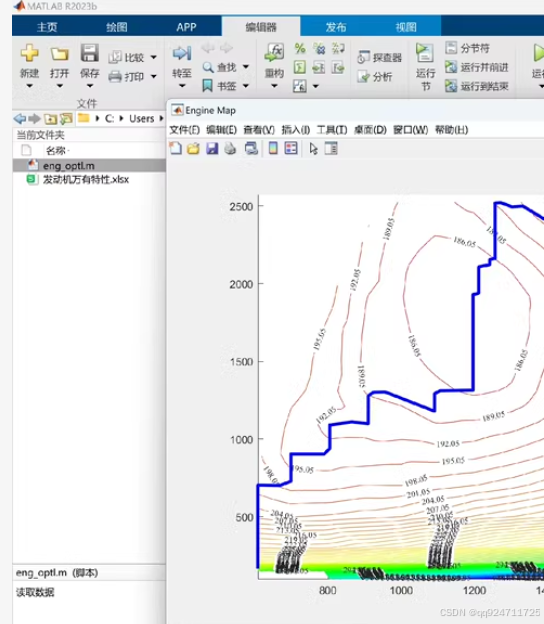Click the 运行节 (Run Section) icon

pos(425,53)
